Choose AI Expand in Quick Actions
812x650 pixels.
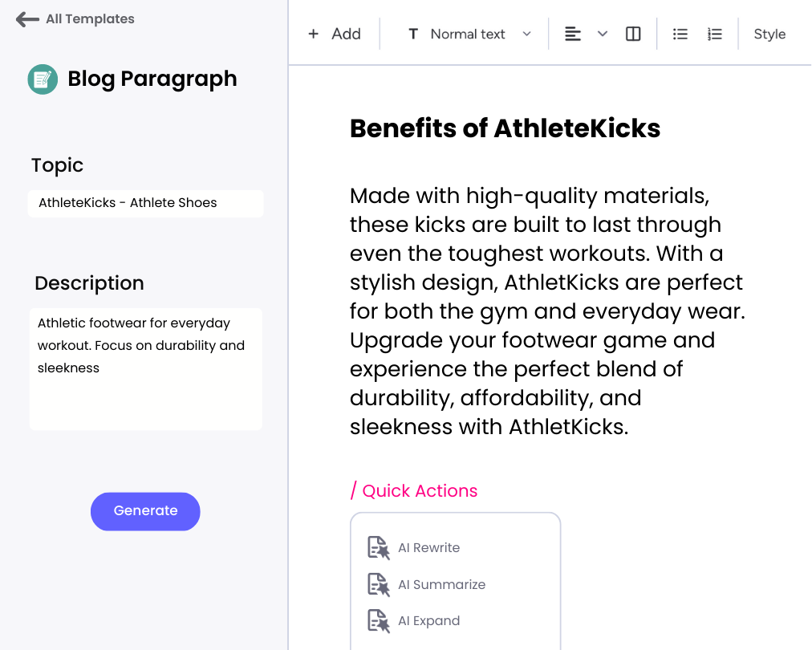[428, 621]
